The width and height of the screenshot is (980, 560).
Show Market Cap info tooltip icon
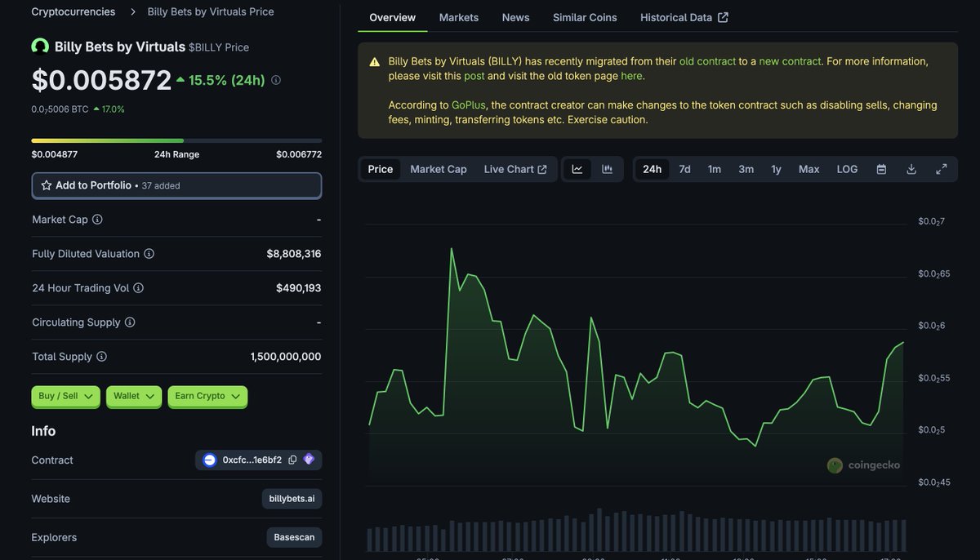pos(97,220)
